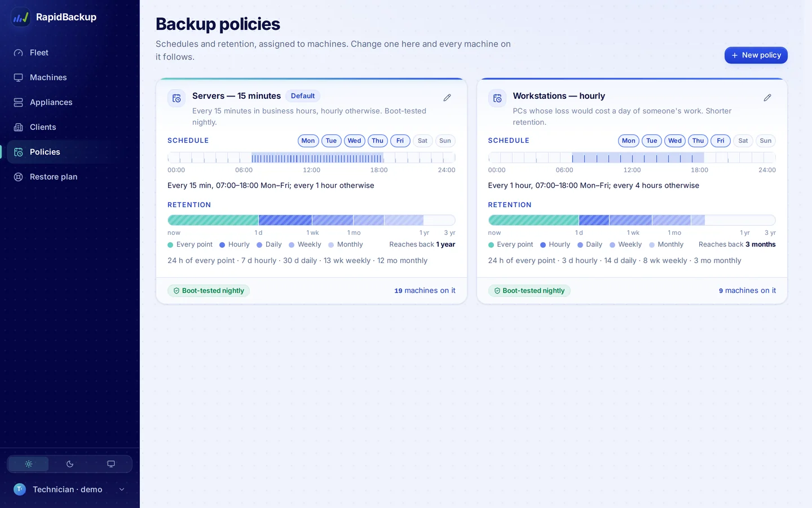Go to the Fleet page

70,52
